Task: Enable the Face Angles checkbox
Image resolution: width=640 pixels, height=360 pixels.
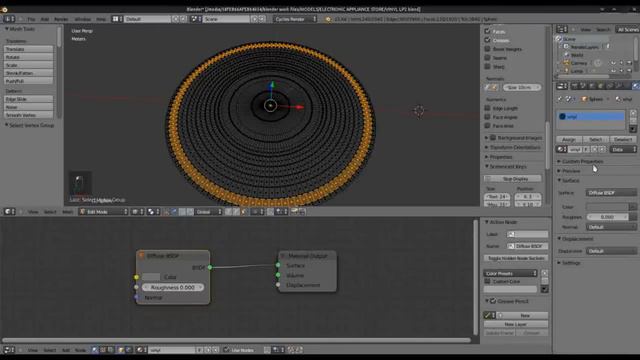Action: [487, 117]
